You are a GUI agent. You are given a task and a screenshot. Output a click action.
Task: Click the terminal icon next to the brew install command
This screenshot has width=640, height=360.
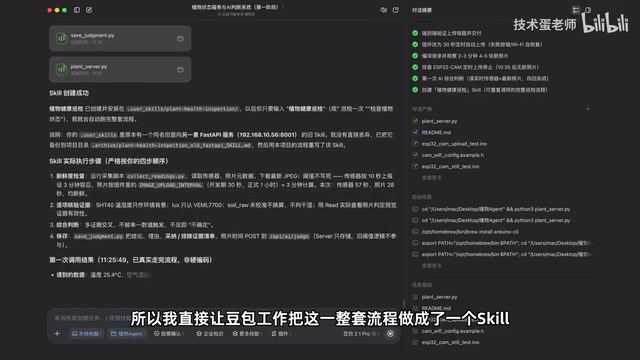(415, 231)
